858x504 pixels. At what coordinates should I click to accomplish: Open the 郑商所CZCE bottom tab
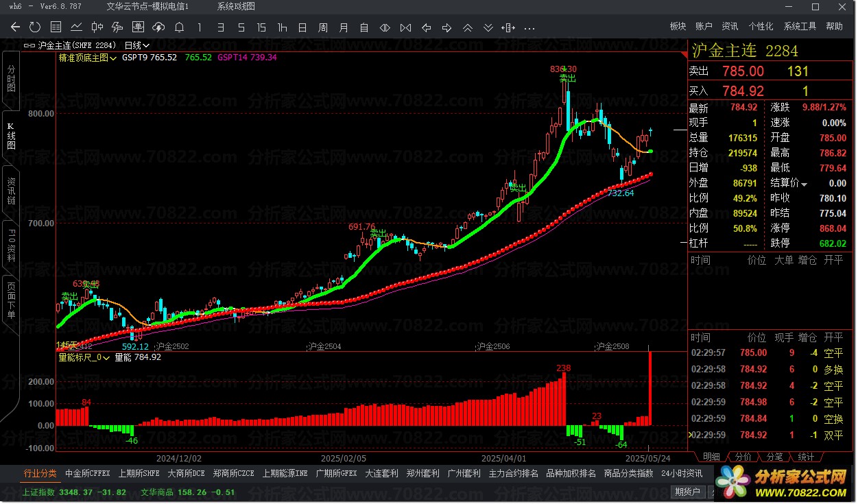(234, 473)
